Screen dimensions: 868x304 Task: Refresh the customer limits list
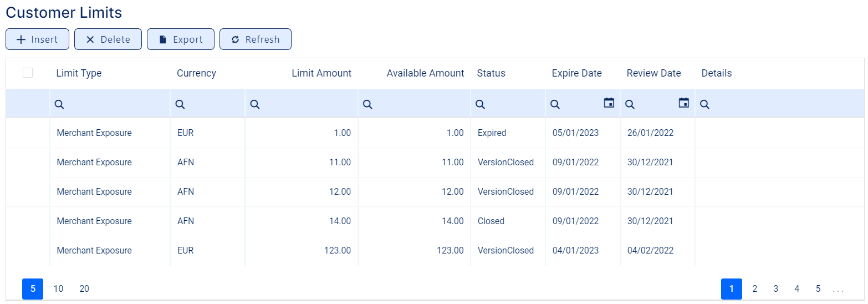coord(255,39)
